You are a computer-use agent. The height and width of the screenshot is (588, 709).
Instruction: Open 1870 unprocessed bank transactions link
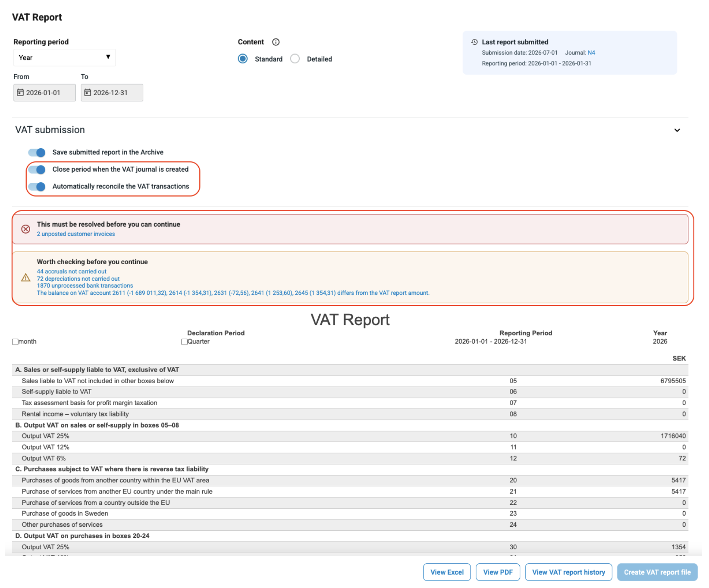tap(85, 286)
